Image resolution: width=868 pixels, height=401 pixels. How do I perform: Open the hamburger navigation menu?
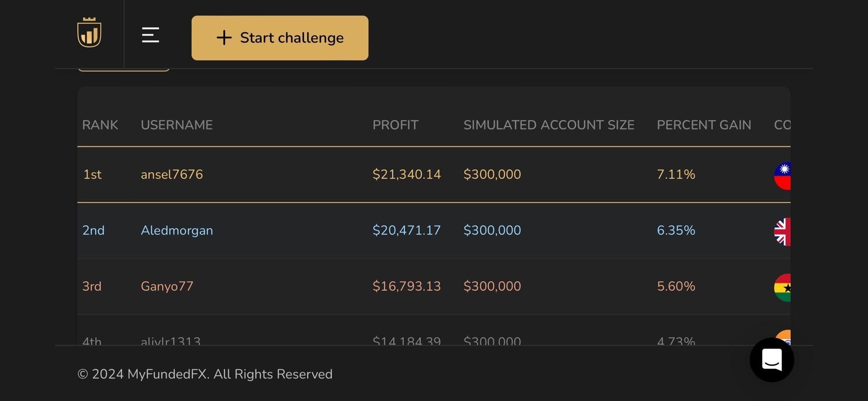click(151, 35)
